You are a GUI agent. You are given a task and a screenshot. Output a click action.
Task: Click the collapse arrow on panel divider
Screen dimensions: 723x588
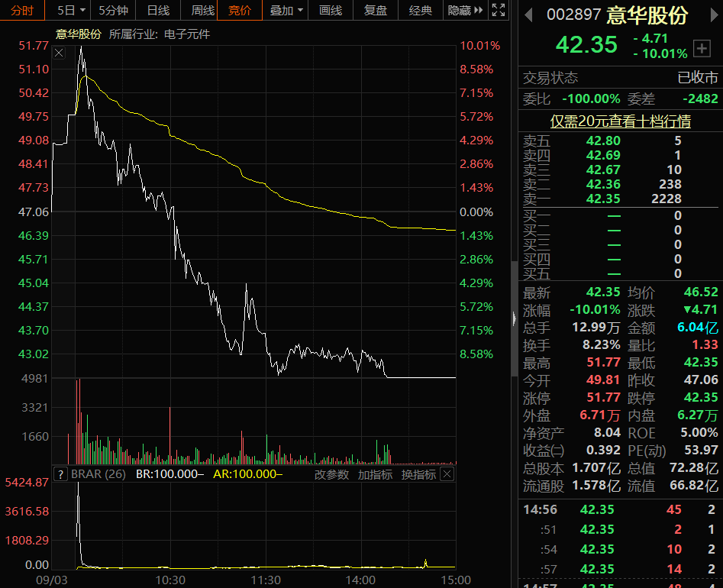[x=514, y=318]
